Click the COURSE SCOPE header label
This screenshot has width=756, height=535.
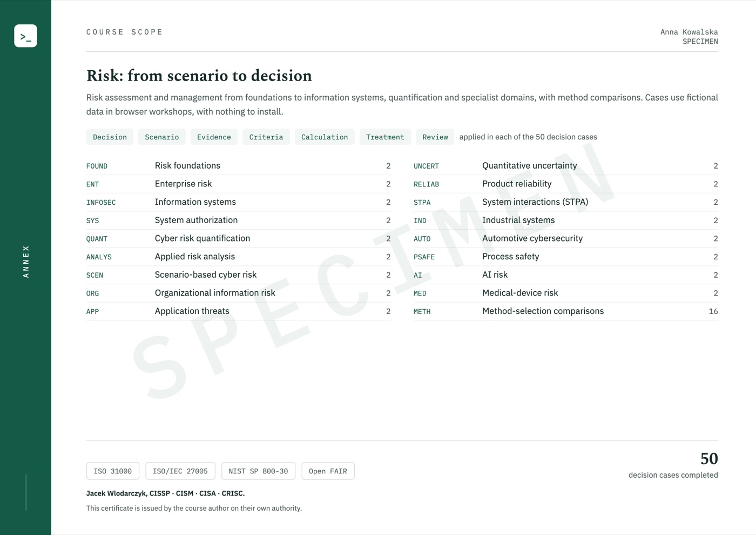125,32
